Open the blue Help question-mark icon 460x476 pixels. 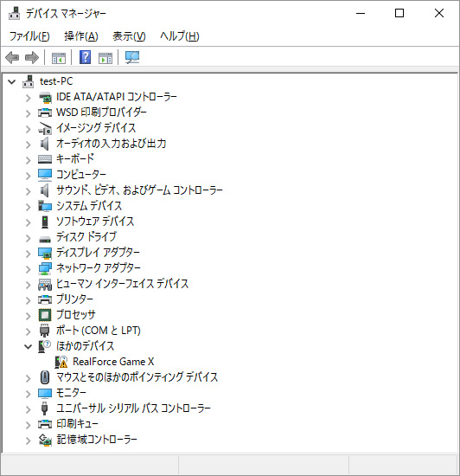[x=86, y=57]
